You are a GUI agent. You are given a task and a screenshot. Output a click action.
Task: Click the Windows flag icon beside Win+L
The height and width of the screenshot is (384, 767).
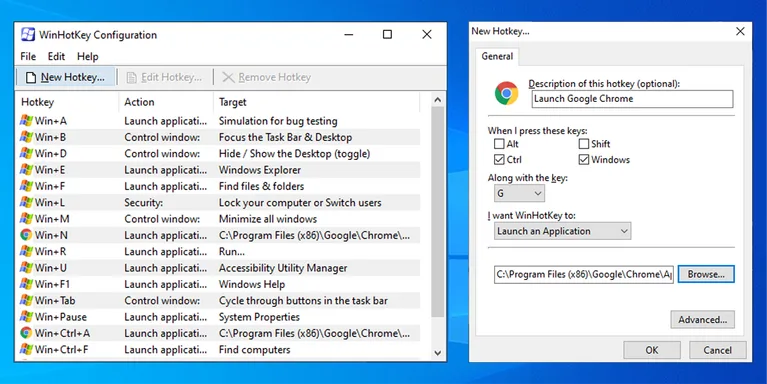coord(26,203)
